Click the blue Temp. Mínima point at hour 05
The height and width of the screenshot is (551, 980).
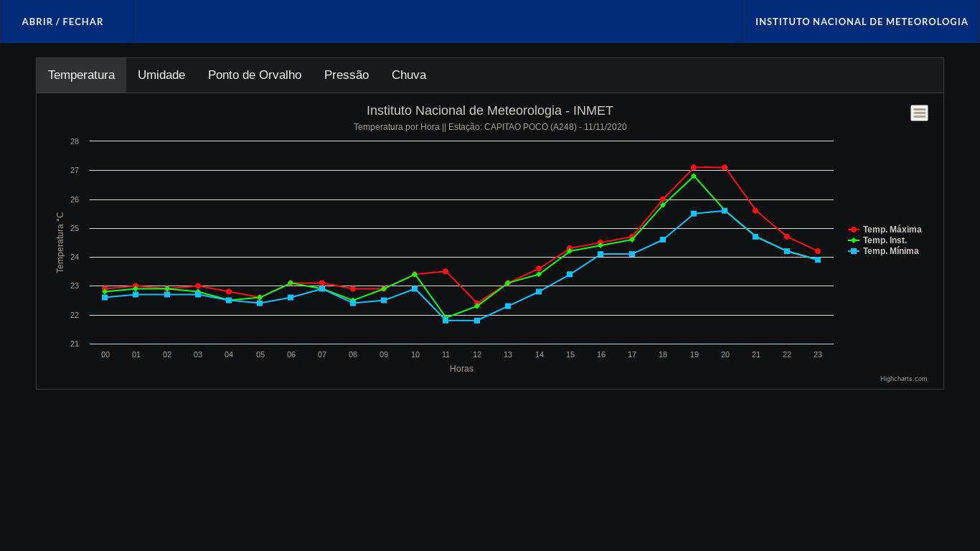(x=260, y=303)
